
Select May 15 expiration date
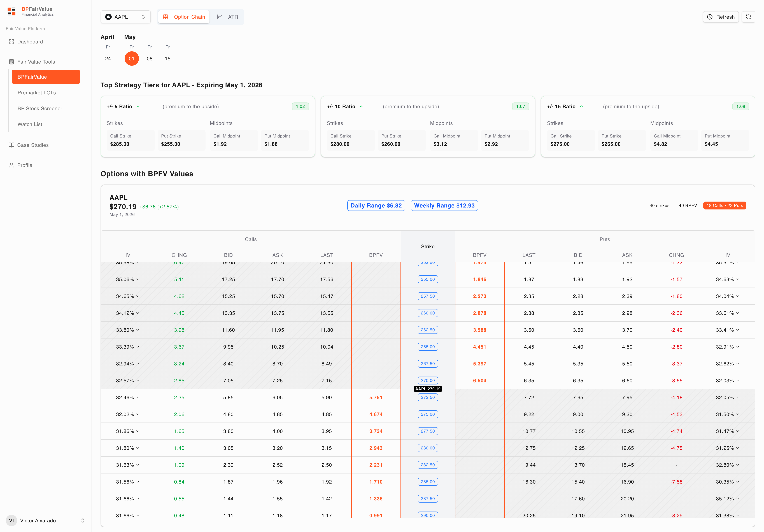(x=168, y=59)
